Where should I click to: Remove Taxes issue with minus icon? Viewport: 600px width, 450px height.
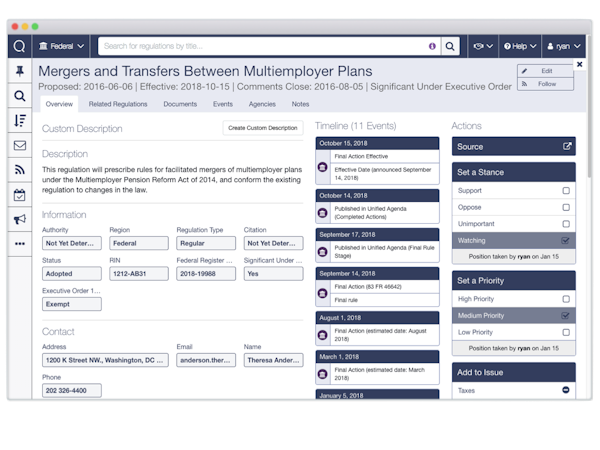pyautogui.click(x=566, y=390)
